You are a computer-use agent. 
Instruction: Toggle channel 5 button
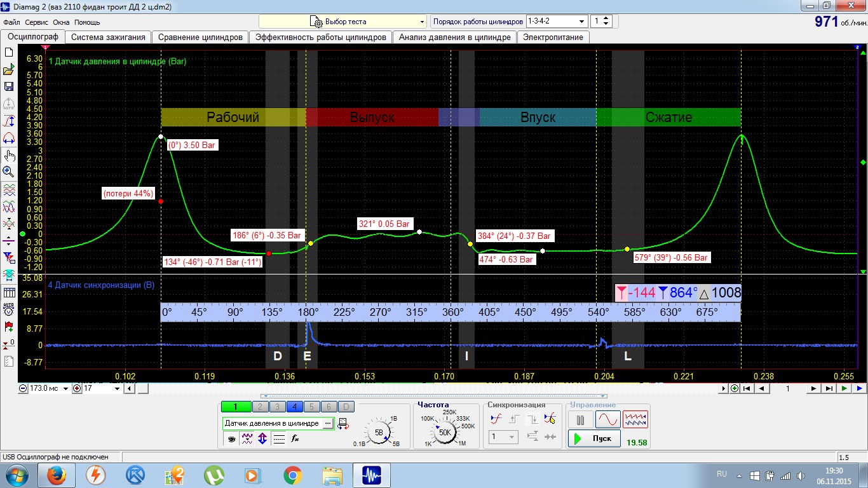311,407
